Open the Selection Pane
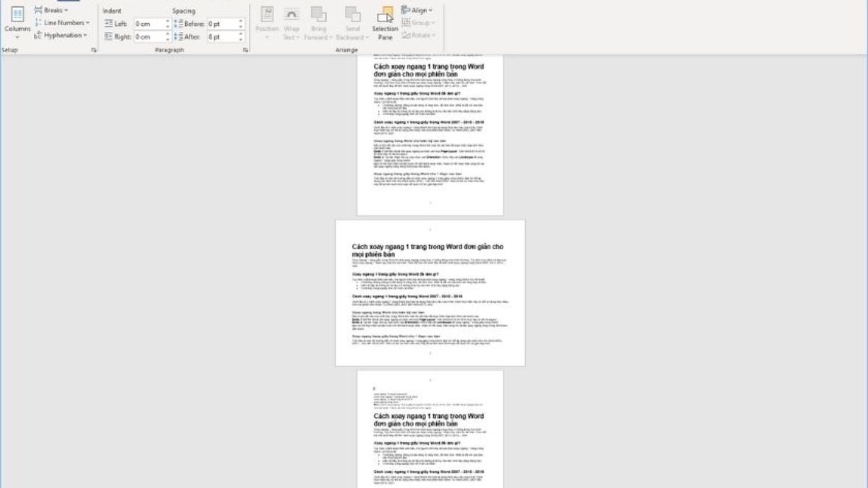868x488 pixels. click(386, 23)
